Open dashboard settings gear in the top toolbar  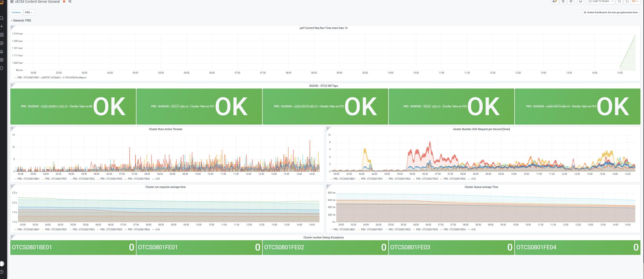pyautogui.click(x=571, y=1)
